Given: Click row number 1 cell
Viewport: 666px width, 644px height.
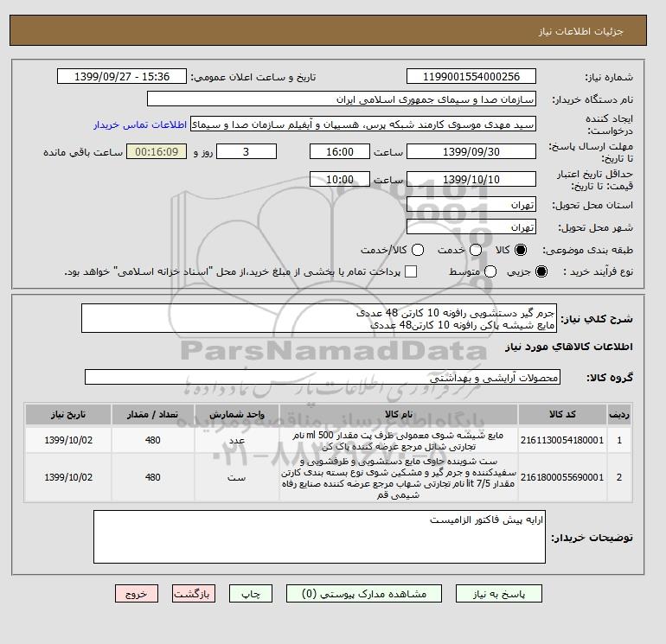Looking at the screenshot, I should pyautogui.click(x=619, y=440).
